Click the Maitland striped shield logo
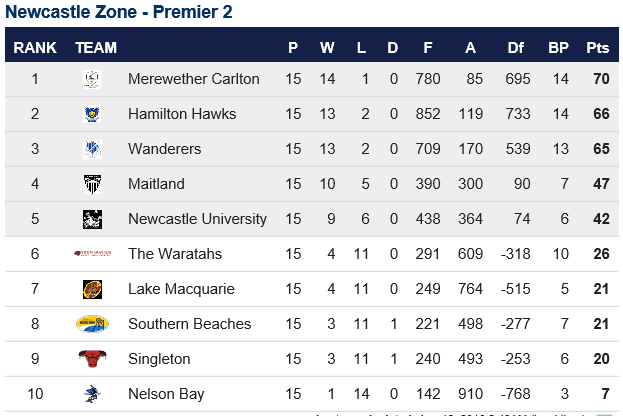623x416 pixels. [x=92, y=184]
